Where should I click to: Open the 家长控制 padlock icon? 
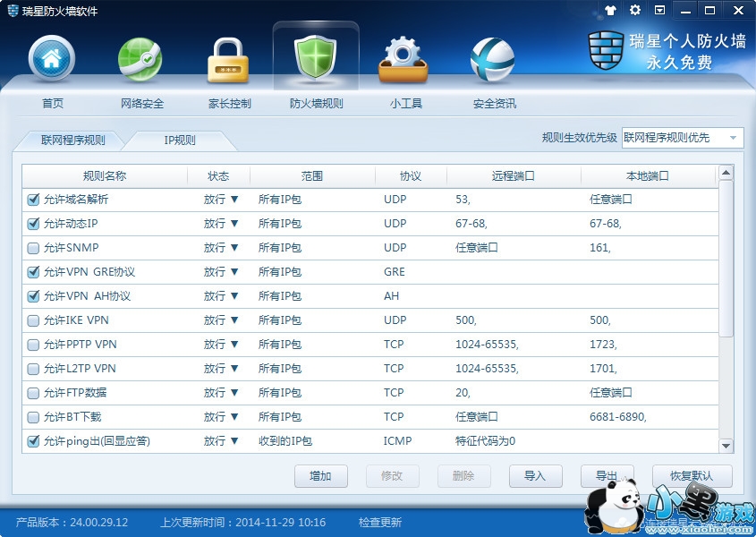228,61
